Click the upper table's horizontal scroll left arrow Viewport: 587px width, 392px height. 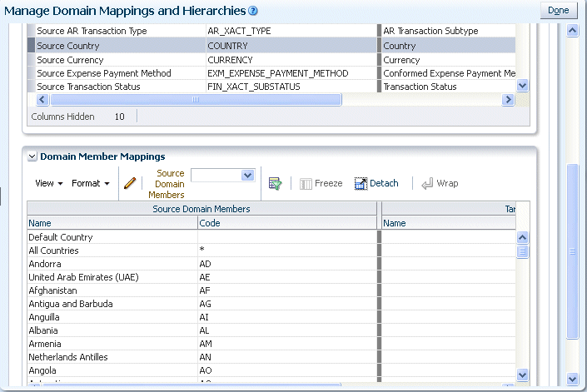(x=42, y=100)
